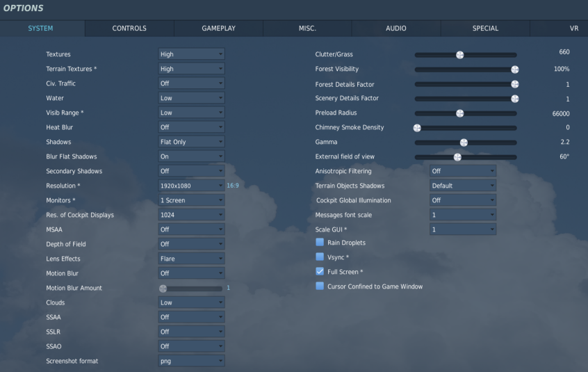Open the Shadows dropdown showing Flat Only
Screen dimensions: 588x372
tap(191, 142)
